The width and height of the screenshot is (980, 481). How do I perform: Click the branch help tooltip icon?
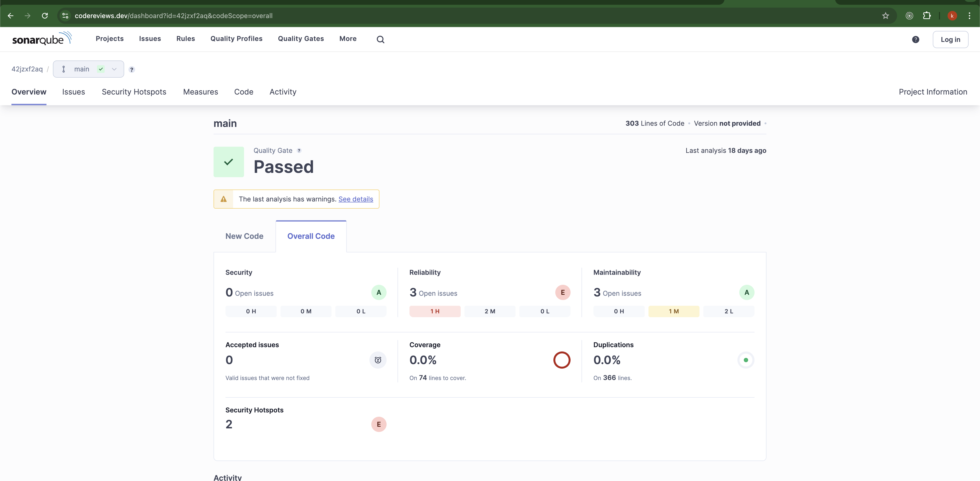(x=132, y=70)
